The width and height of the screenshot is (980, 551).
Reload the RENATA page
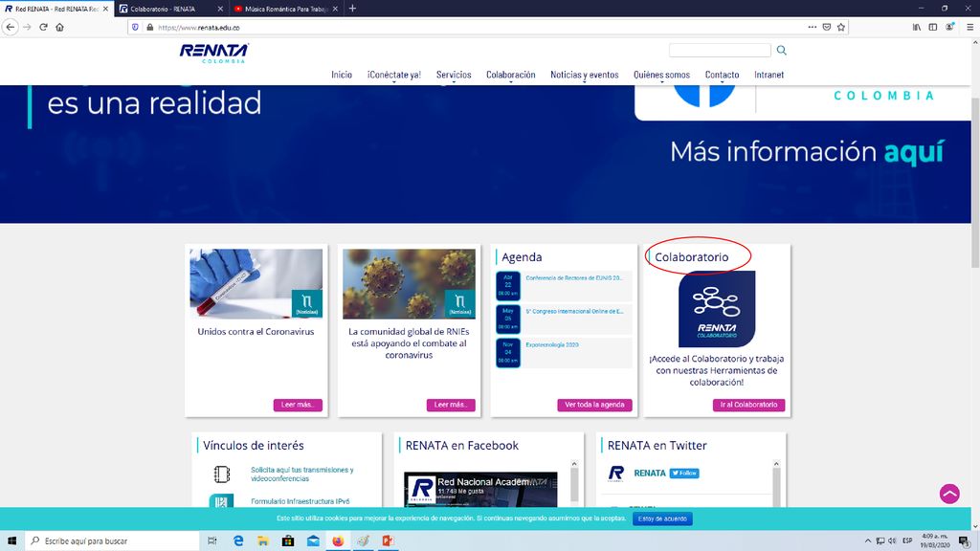pos(43,27)
